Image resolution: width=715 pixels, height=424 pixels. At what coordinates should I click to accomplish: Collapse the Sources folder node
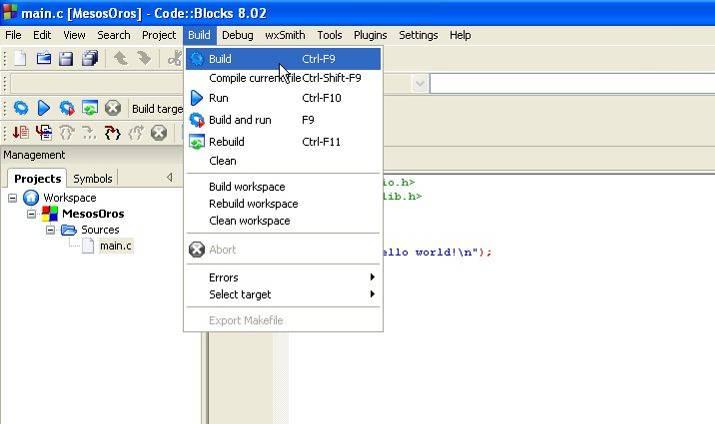point(50,230)
